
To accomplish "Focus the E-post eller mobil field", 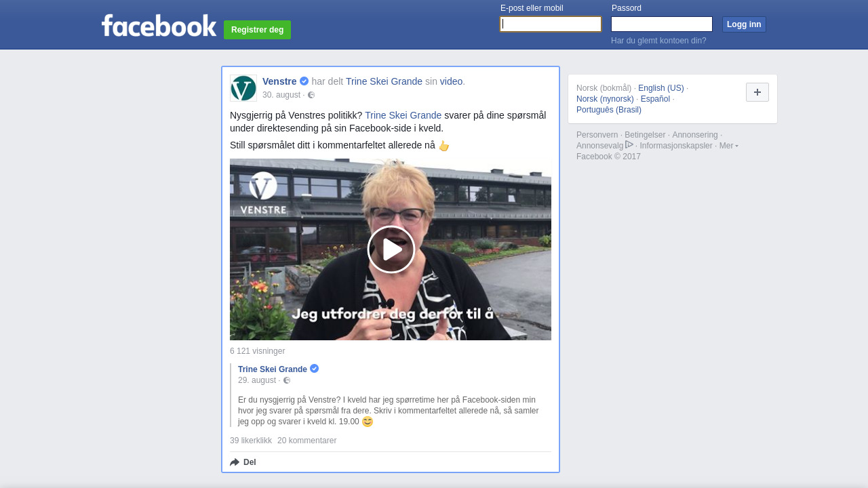I will pyautogui.click(x=551, y=24).
